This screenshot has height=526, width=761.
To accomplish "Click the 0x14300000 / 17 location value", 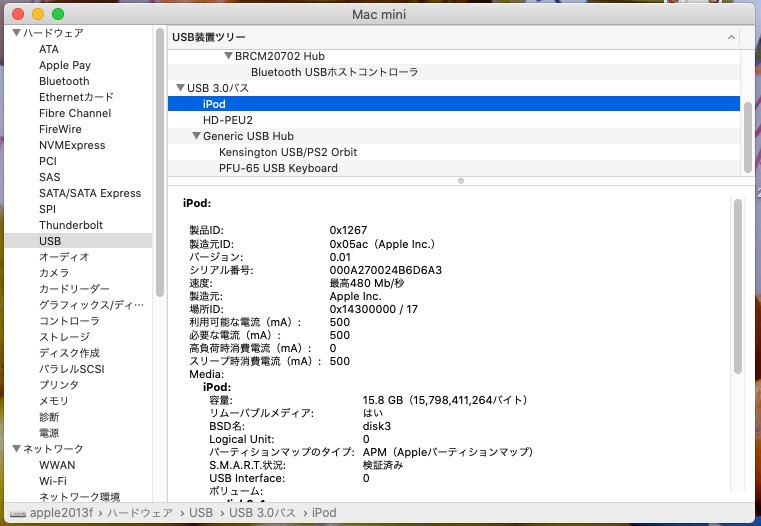I will (373, 309).
